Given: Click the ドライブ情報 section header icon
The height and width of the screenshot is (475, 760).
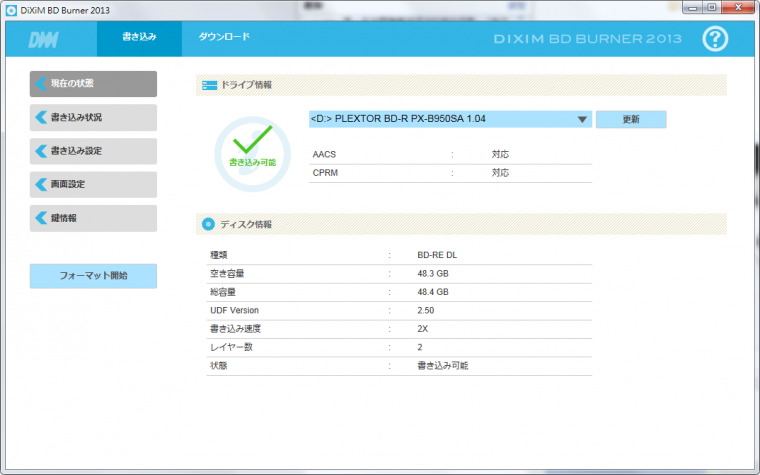Looking at the screenshot, I should coord(209,85).
